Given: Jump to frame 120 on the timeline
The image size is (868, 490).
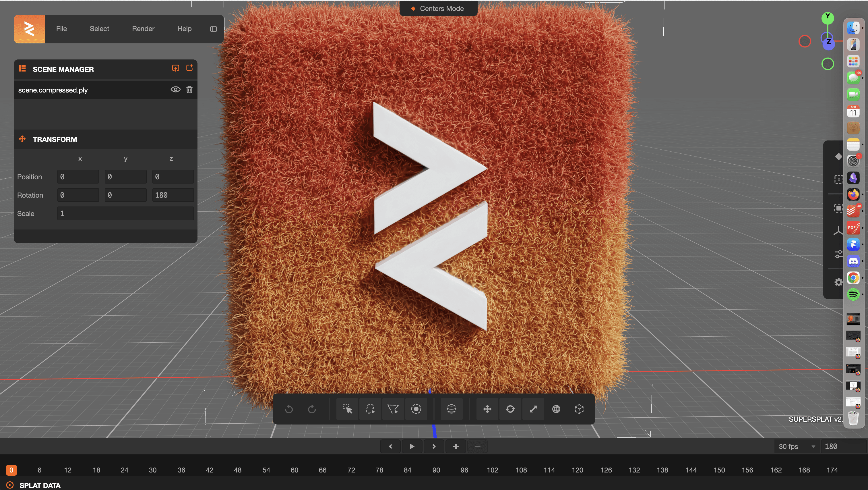Looking at the screenshot, I should [x=577, y=470].
